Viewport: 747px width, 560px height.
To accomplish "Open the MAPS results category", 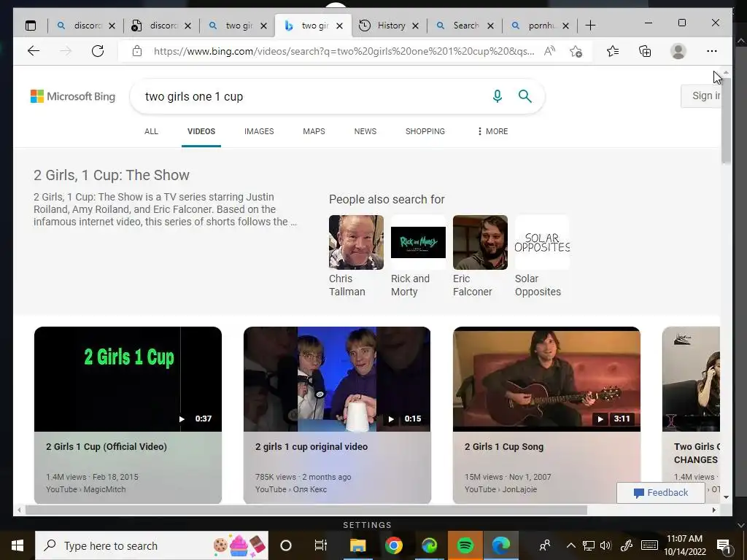I will point(314,131).
